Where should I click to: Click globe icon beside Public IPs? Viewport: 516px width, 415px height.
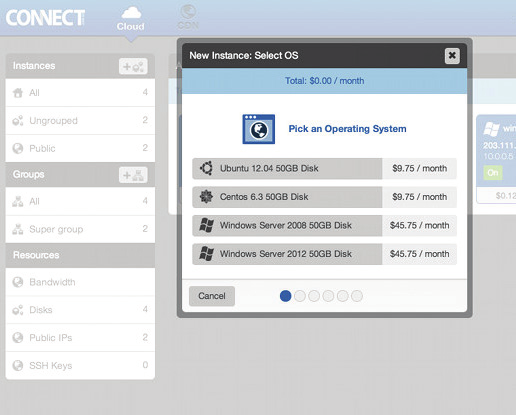pyautogui.click(x=18, y=338)
